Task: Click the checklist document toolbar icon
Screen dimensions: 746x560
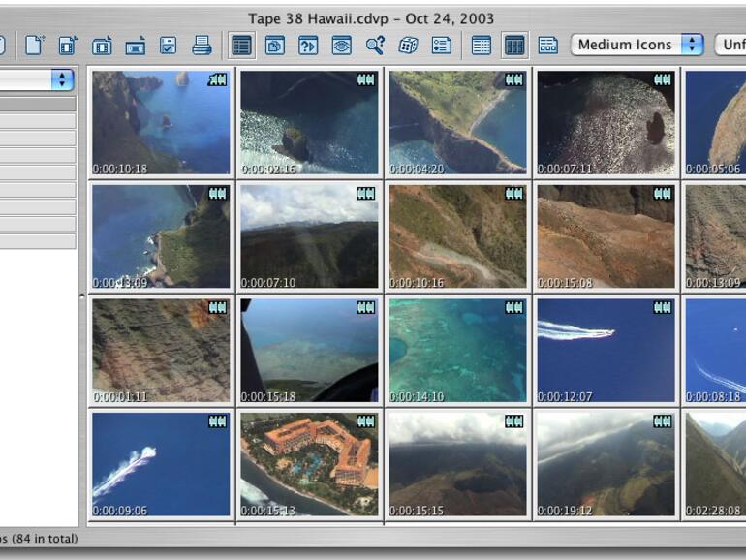Action: (169, 46)
